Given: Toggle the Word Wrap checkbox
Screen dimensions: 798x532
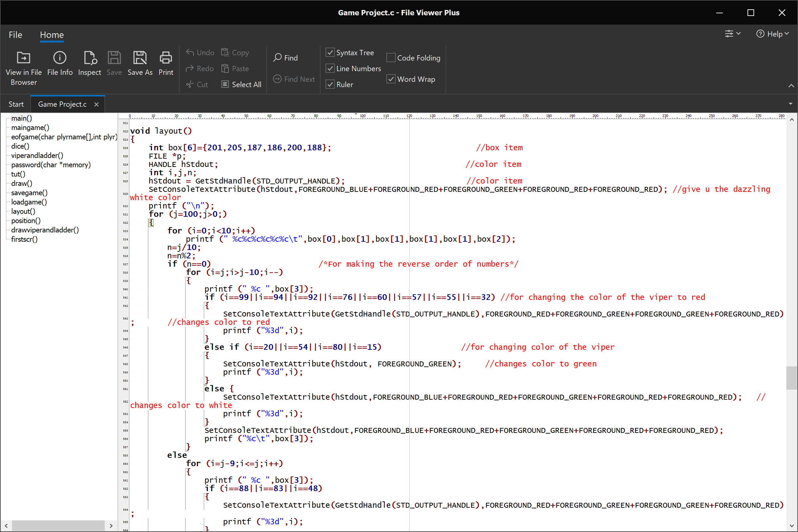Looking at the screenshot, I should click(390, 79).
